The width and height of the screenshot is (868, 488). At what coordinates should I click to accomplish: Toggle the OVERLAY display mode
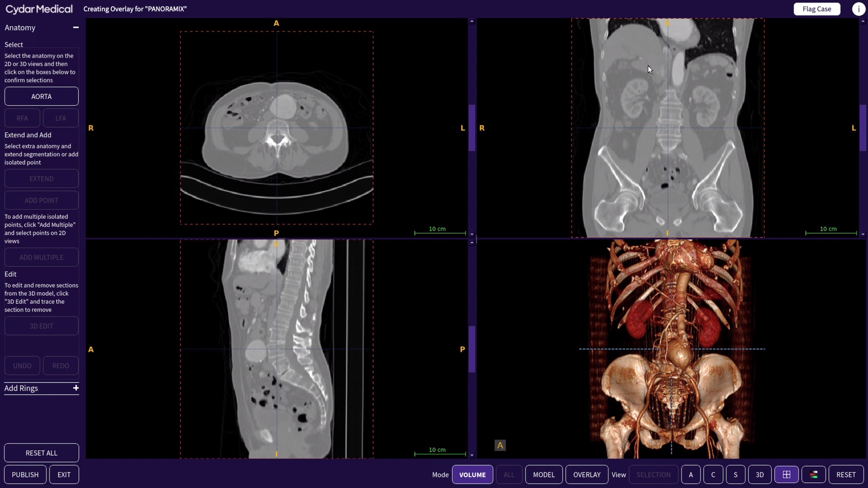[x=587, y=474]
